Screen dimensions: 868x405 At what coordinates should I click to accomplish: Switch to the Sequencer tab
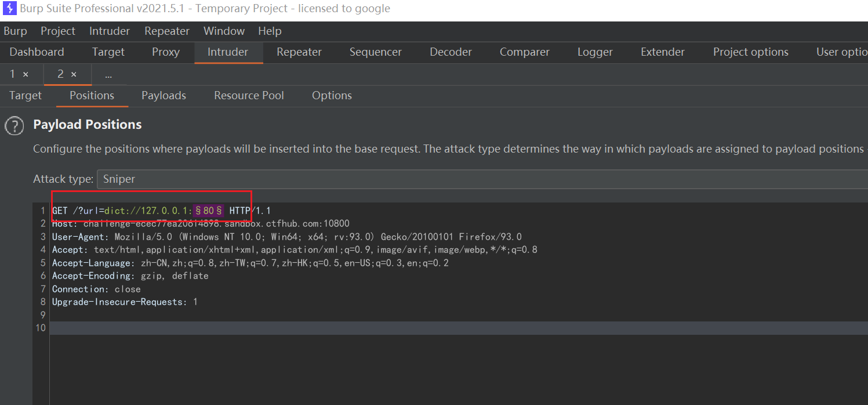pos(376,52)
